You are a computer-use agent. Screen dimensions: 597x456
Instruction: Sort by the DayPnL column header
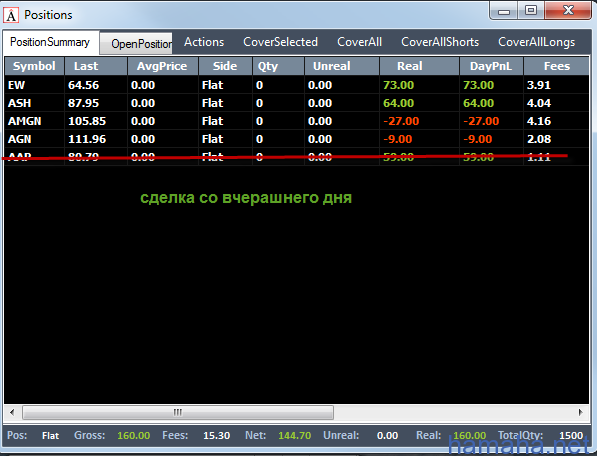click(x=491, y=66)
